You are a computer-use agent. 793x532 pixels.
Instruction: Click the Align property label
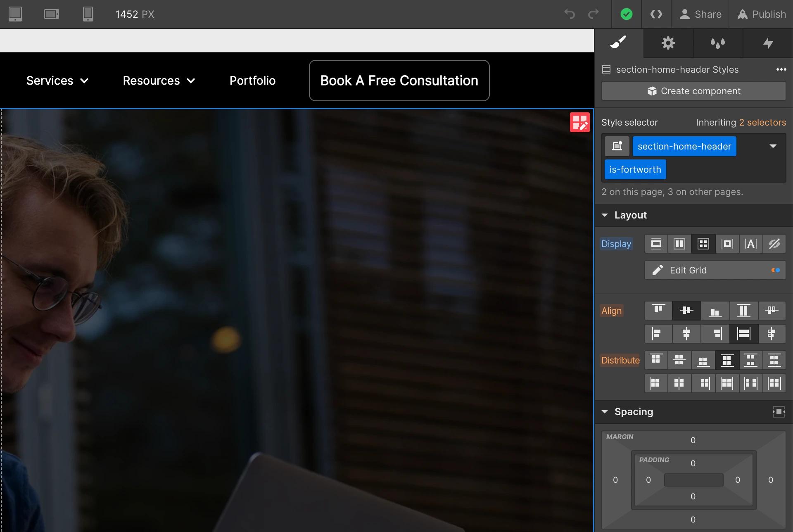pyautogui.click(x=611, y=311)
